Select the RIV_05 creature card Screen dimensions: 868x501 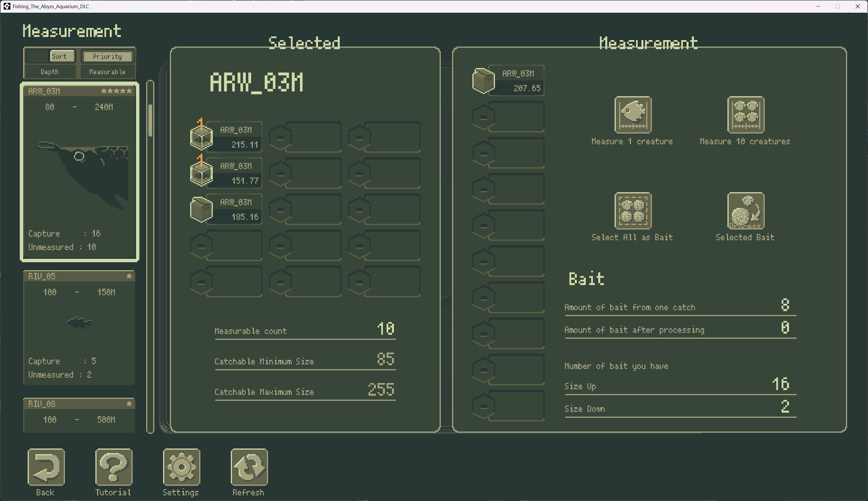click(x=79, y=327)
